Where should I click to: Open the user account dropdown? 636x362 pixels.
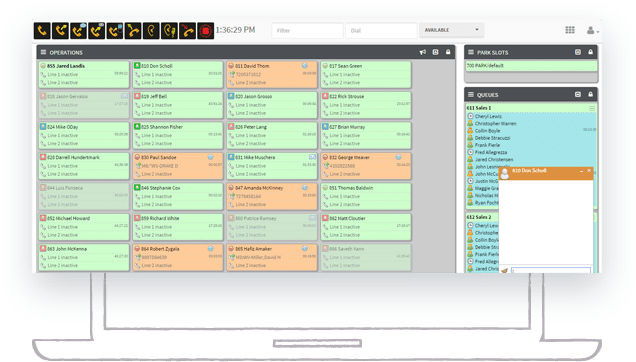point(592,30)
